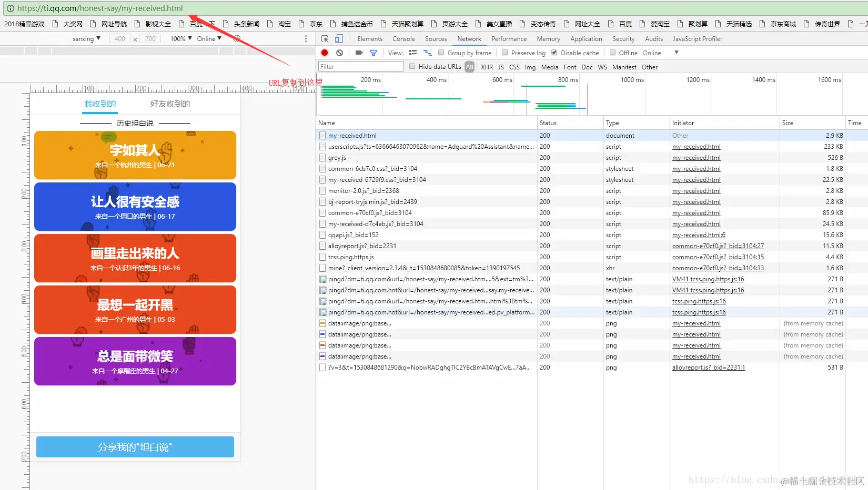Check the Hide data URLs checkbox

[412, 66]
